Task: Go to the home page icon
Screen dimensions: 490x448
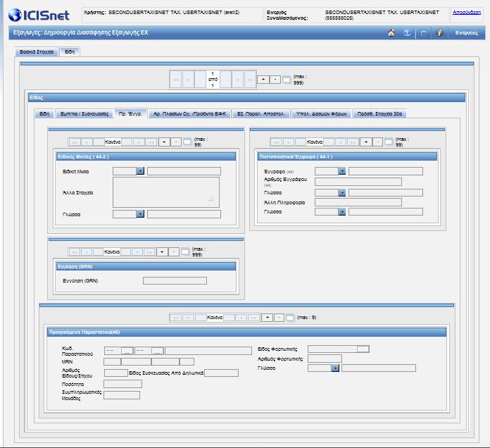Action: click(x=391, y=33)
